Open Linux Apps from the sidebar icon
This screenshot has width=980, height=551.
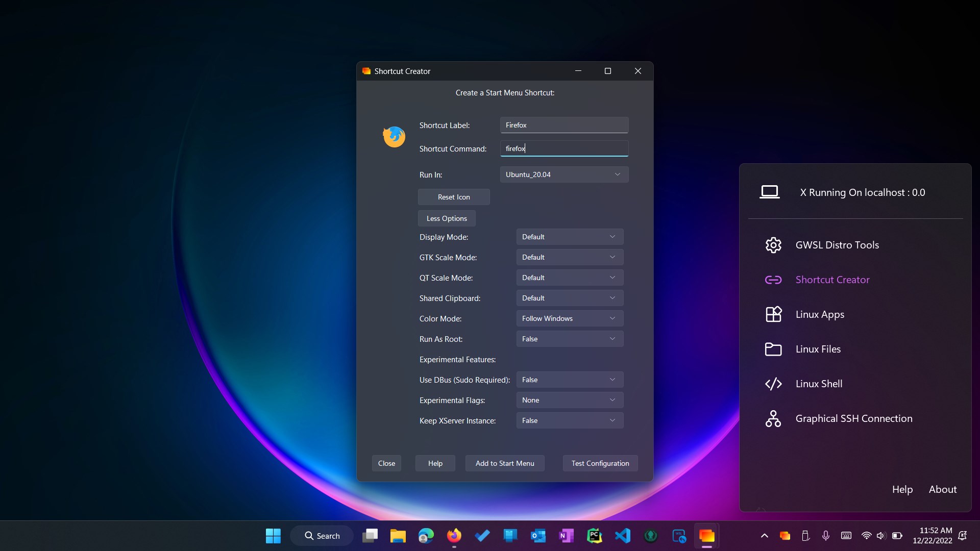click(x=773, y=314)
